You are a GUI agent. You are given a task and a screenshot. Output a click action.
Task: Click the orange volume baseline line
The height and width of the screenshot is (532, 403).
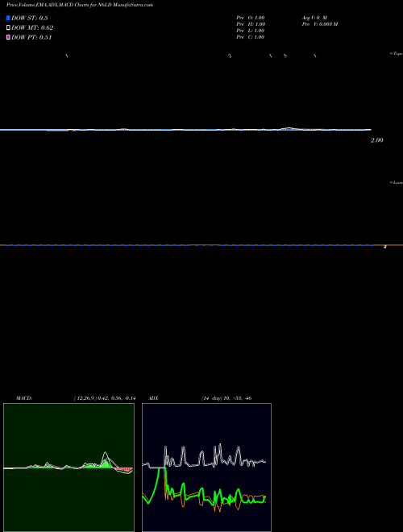(201, 245)
